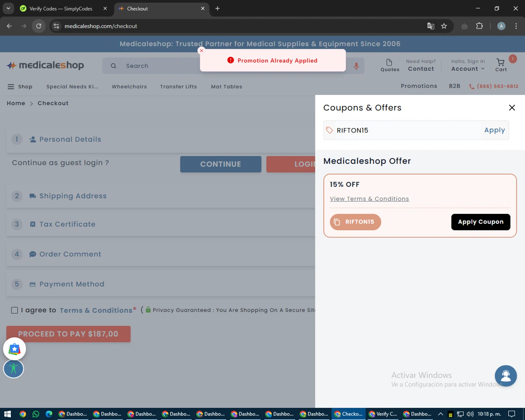Open WhatsApp from the taskbar
Viewport: 525px width, 420px height.
tap(36, 414)
